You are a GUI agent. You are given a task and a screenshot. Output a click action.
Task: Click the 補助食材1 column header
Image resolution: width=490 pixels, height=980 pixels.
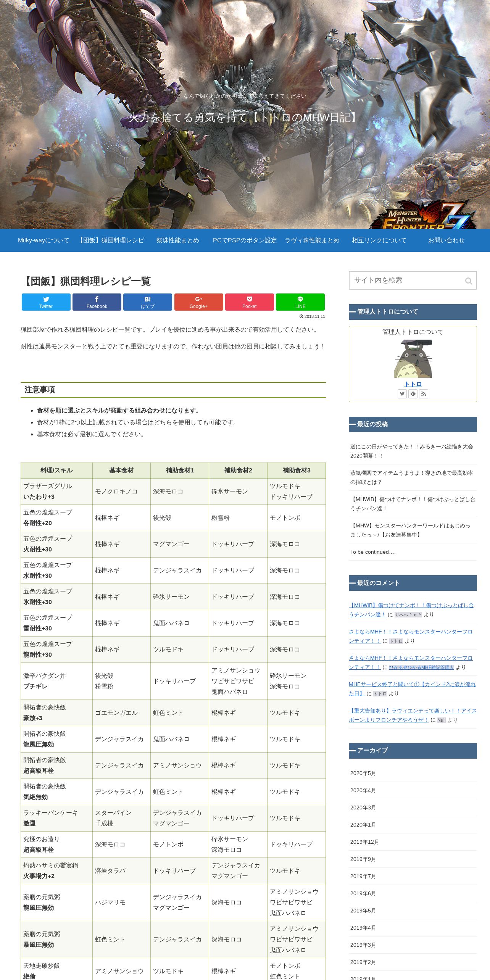(x=180, y=471)
